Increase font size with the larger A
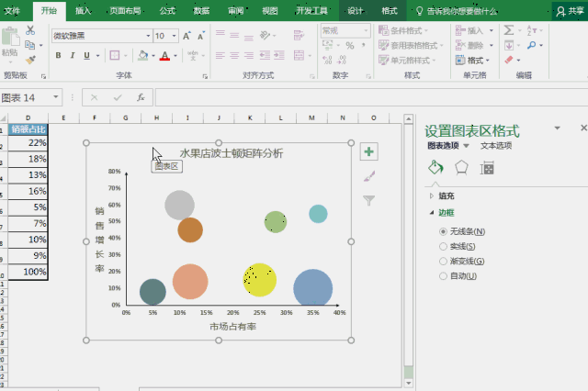The width and height of the screenshot is (588, 391). pyautogui.click(x=187, y=36)
